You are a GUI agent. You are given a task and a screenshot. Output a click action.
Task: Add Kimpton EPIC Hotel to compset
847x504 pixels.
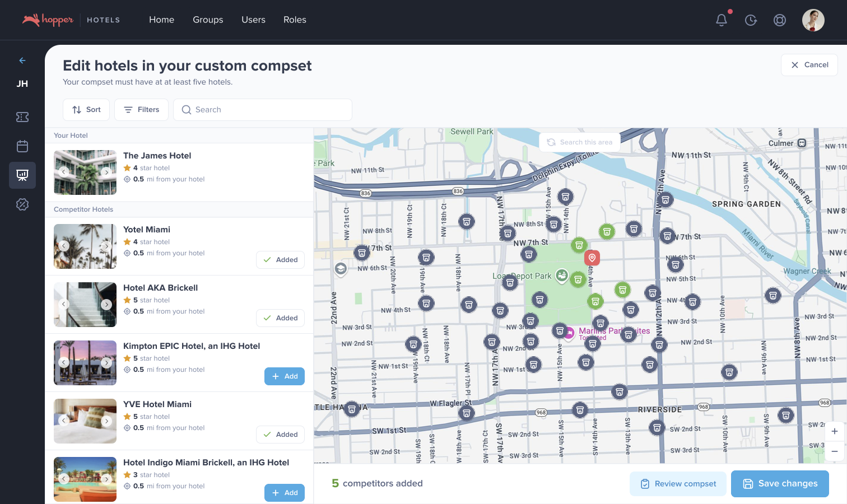click(x=285, y=376)
